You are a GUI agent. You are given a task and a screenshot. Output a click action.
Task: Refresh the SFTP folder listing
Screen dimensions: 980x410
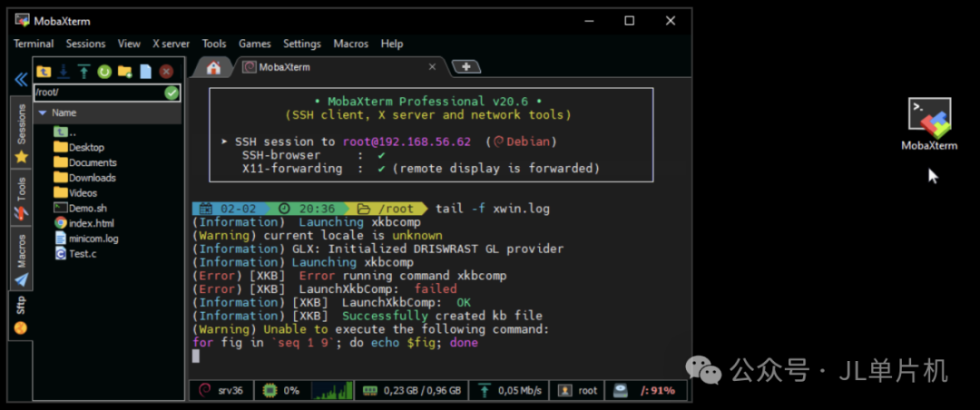click(104, 72)
